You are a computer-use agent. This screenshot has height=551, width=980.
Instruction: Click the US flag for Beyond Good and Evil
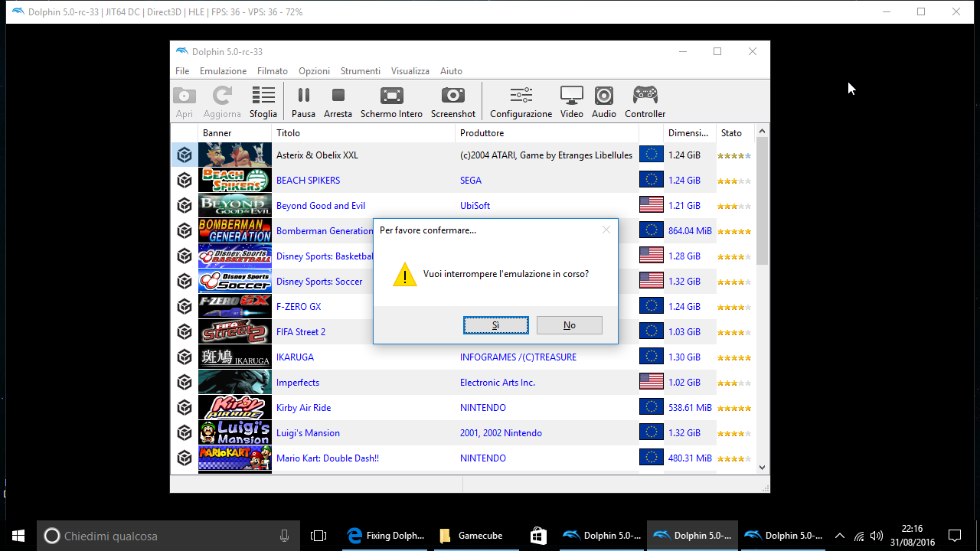652,206
